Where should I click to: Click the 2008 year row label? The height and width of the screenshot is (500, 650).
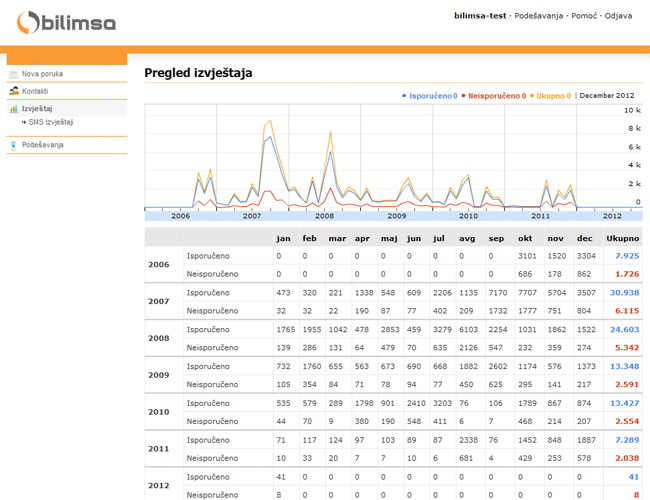pyautogui.click(x=159, y=338)
